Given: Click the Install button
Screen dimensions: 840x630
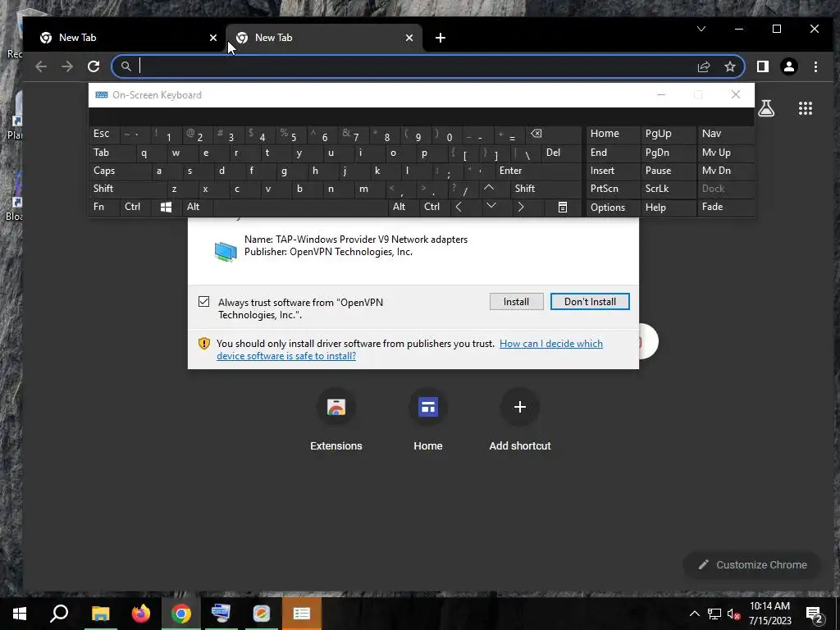Looking at the screenshot, I should coord(517,302).
